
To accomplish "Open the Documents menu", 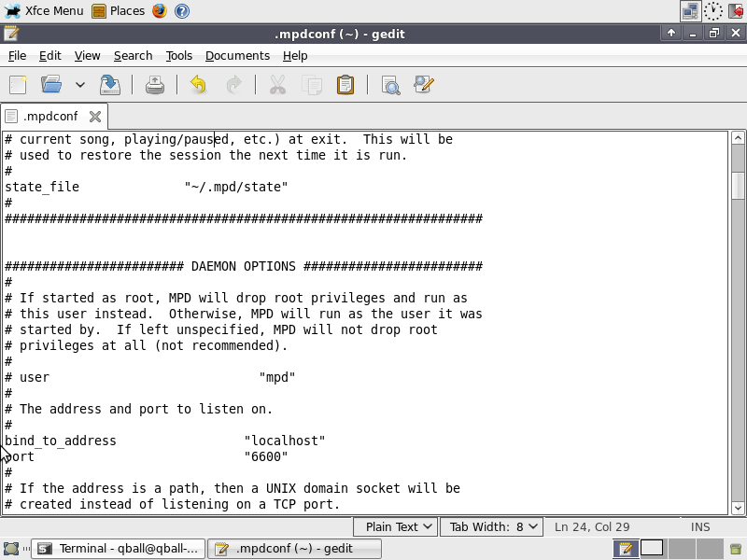I will pyautogui.click(x=238, y=56).
